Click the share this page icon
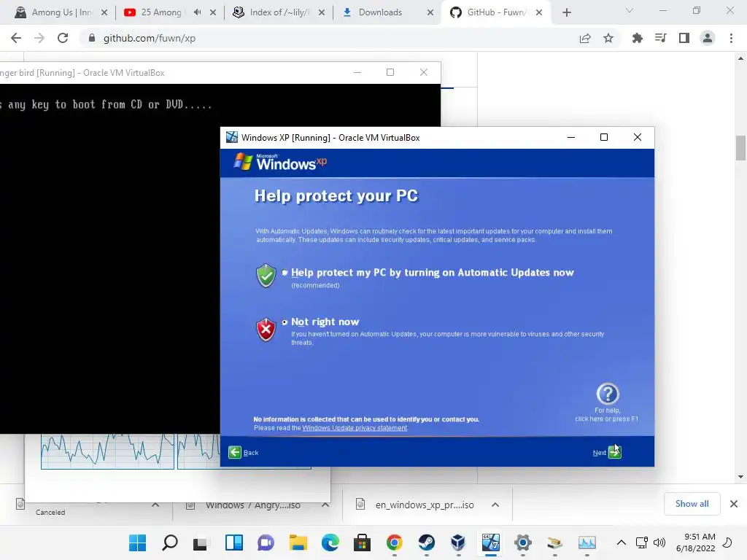This screenshot has height=560, width=747. 585,38
